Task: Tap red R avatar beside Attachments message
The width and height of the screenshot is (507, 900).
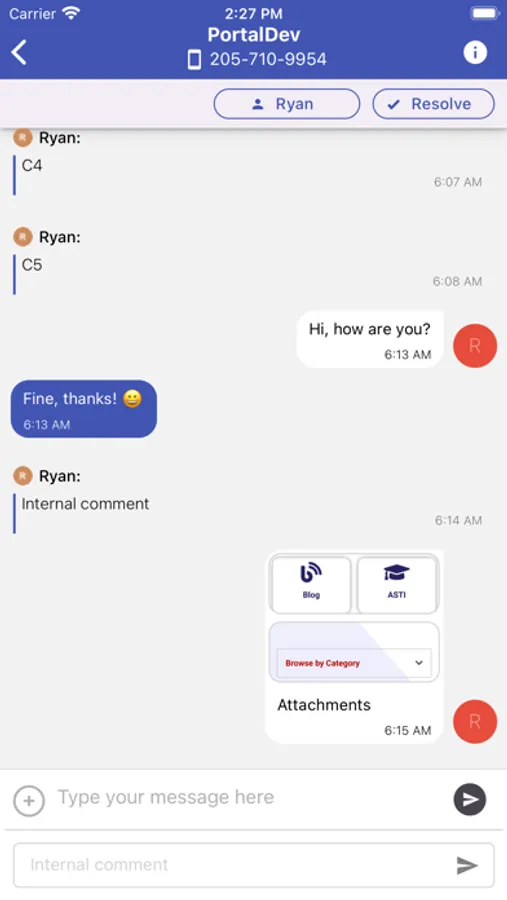Action: pyautogui.click(x=475, y=721)
